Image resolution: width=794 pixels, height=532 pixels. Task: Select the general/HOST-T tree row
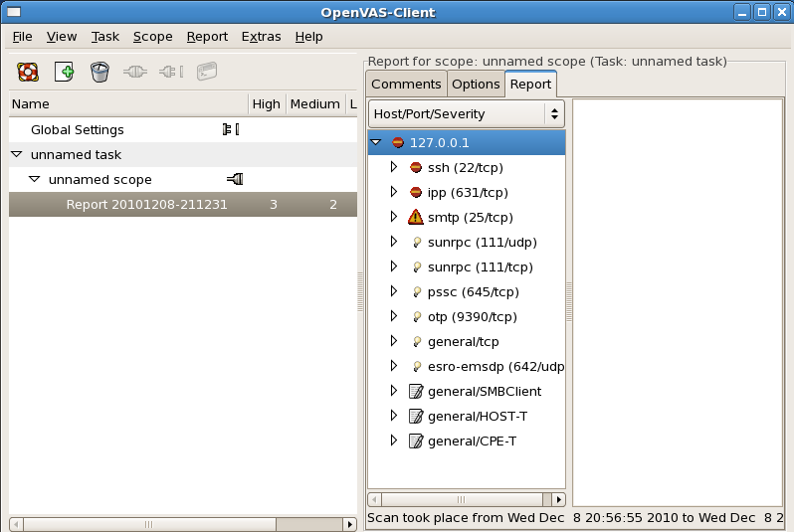point(467,416)
